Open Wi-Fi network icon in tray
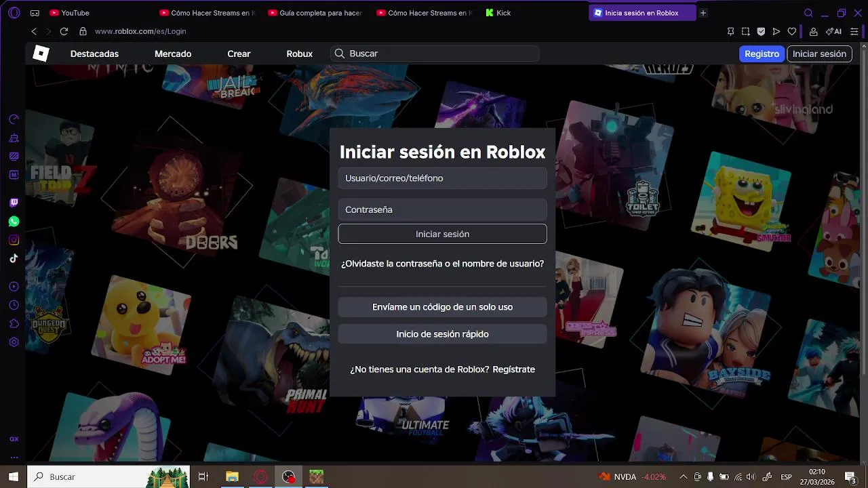This screenshot has width=868, height=488. [738, 476]
